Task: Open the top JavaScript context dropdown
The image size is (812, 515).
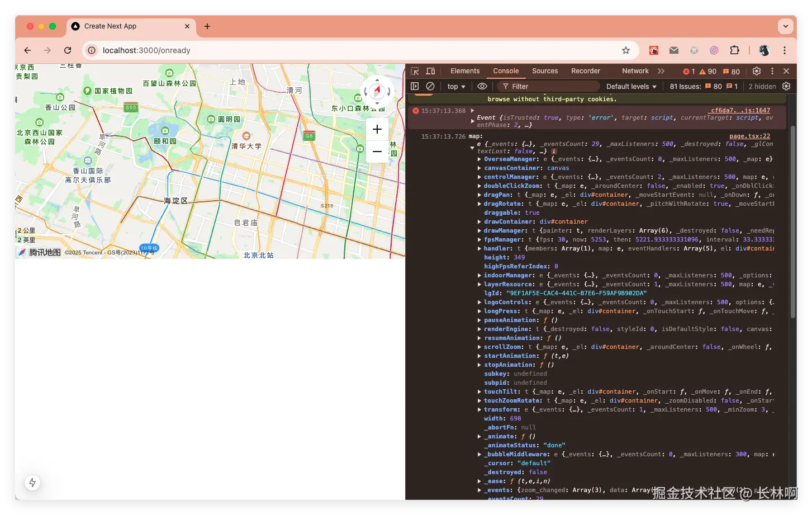Action: point(456,87)
